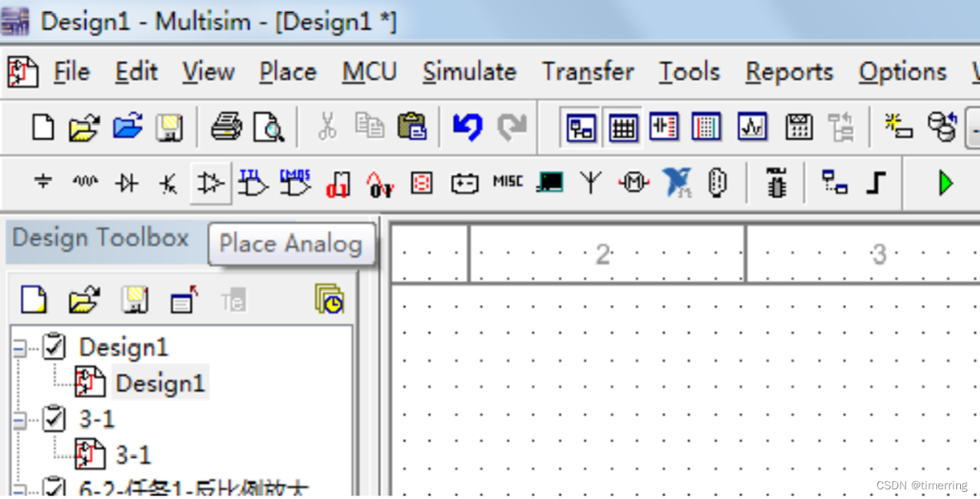Open the File menu
Viewport: 980px width, 499px height.
point(71,72)
